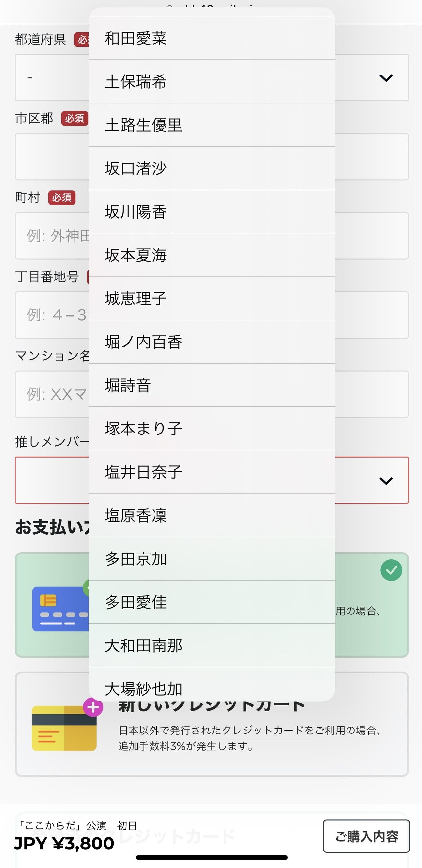Choose 多田京加 from the list

212,559
